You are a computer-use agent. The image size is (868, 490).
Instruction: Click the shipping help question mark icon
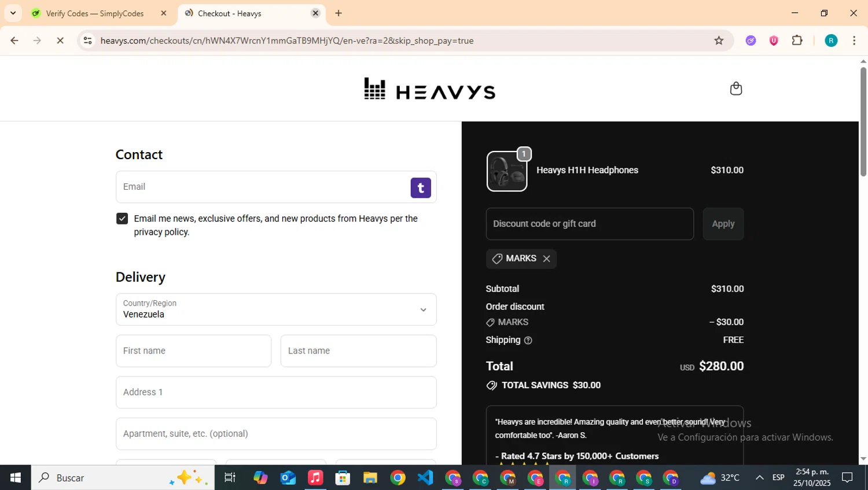click(528, 340)
